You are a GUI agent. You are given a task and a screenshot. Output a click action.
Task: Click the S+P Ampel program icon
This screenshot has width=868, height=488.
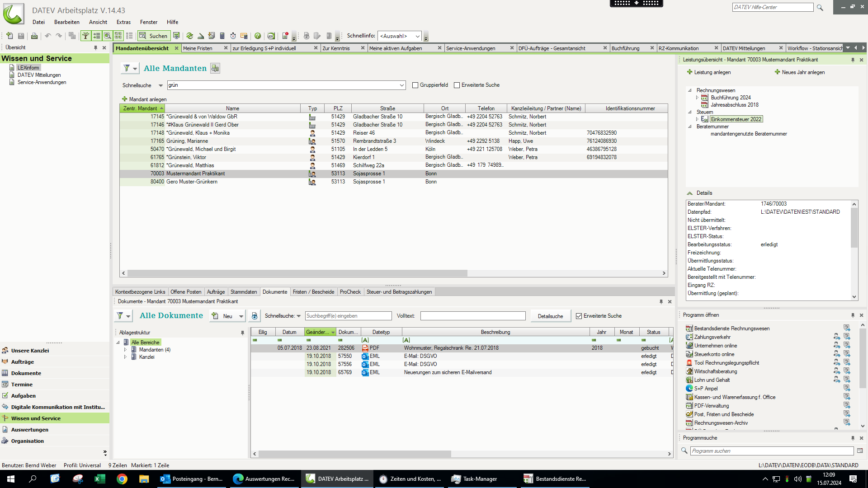pyautogui.click(x=689, y=389)
